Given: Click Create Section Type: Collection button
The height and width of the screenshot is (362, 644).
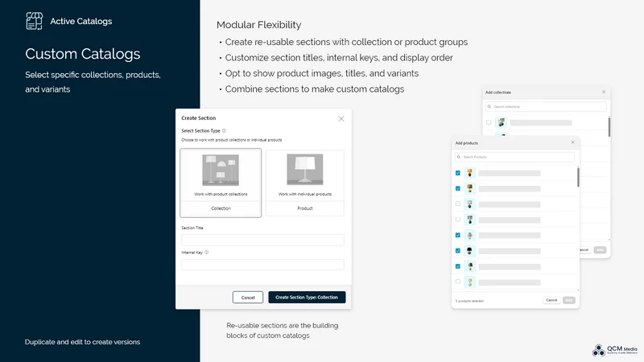Looking at the screenshot, I should pos(307,297).
